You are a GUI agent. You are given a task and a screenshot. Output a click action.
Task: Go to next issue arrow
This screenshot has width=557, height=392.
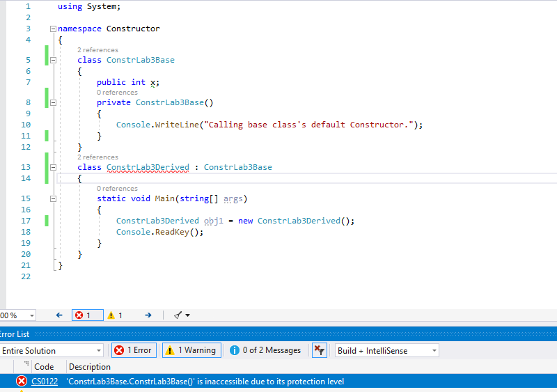coord(148,315)
